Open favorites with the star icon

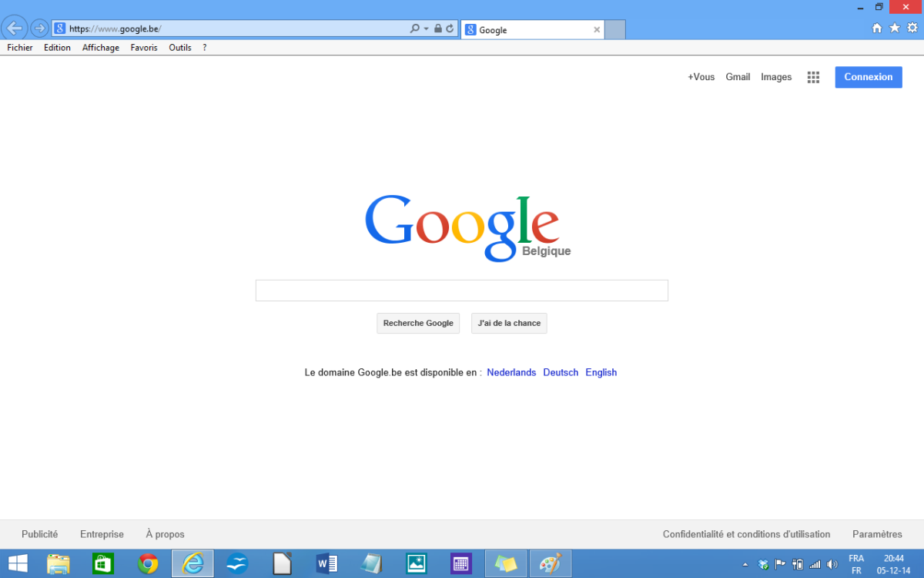pos(895,28)
